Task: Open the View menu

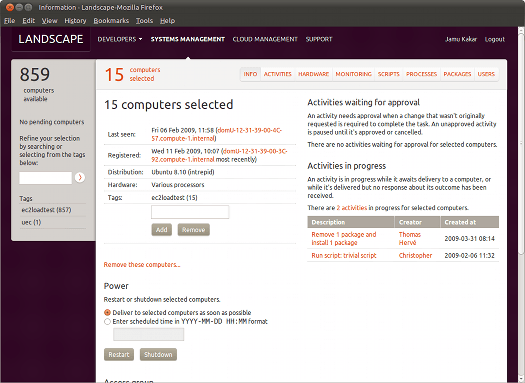Action: (50, 21)
